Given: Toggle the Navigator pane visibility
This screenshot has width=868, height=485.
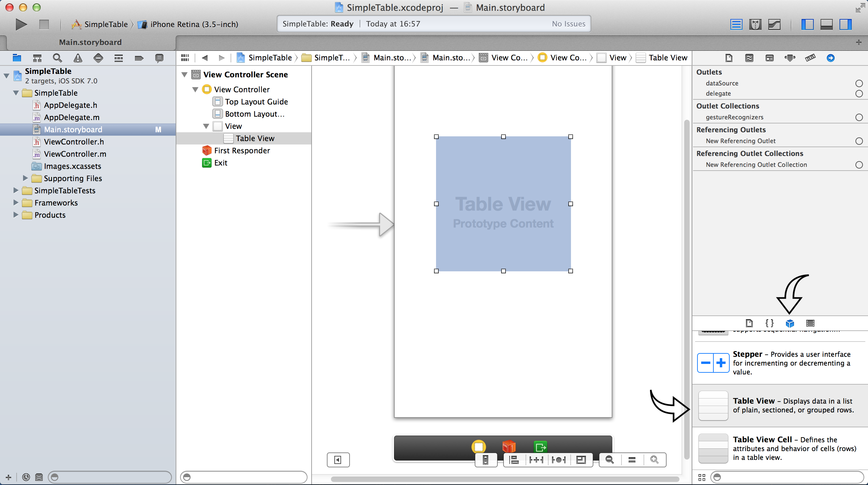Looking at the screenshot, I should 807,24.
